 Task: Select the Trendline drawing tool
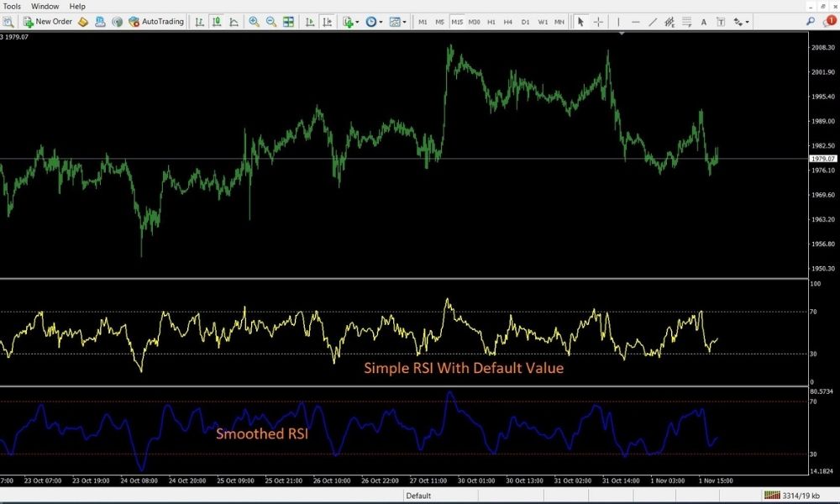coord(653,21)
